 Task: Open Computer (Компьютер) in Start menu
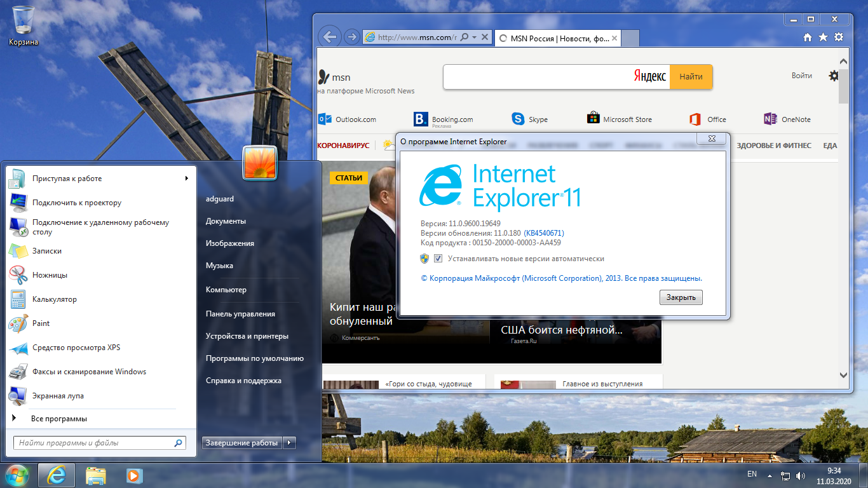coord(226,290)
